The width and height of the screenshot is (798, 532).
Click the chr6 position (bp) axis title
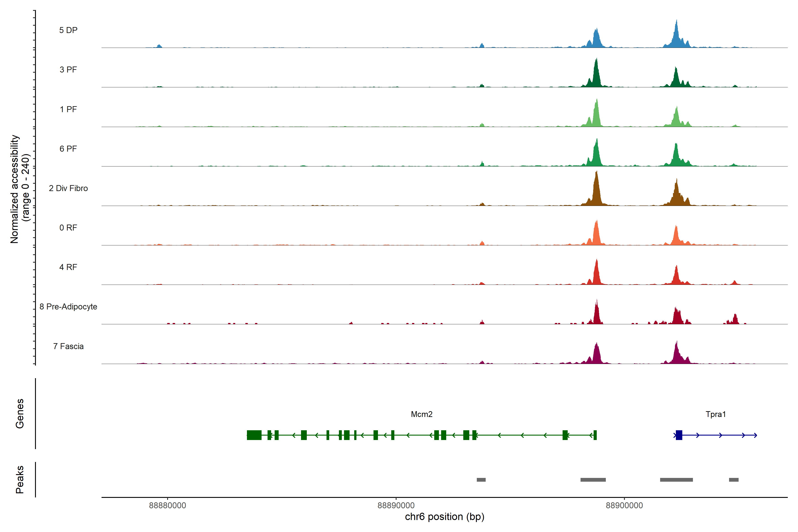pos(444,517)
